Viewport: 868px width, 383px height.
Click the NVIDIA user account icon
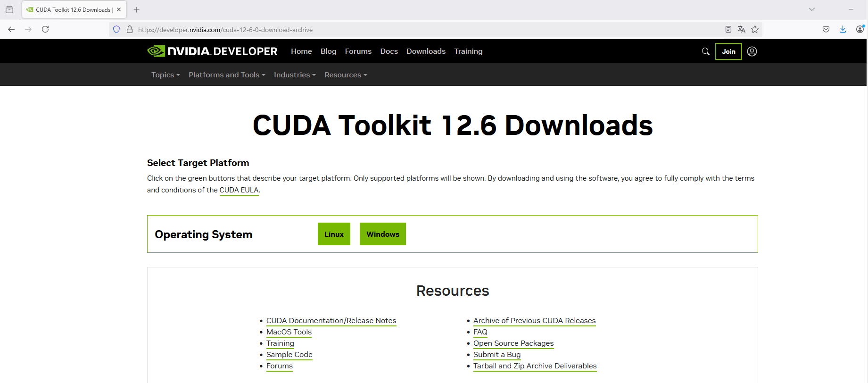click(752, 51)
